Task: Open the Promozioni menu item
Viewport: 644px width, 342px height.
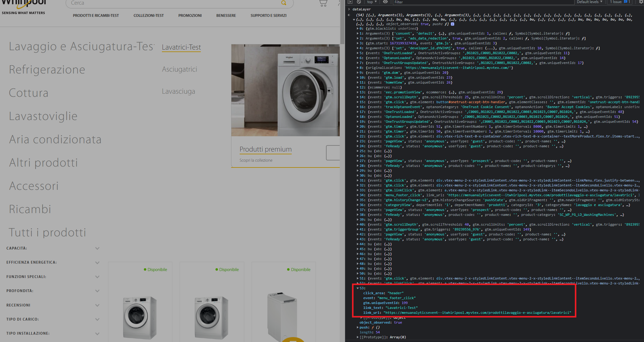Action: pos(190,16)
